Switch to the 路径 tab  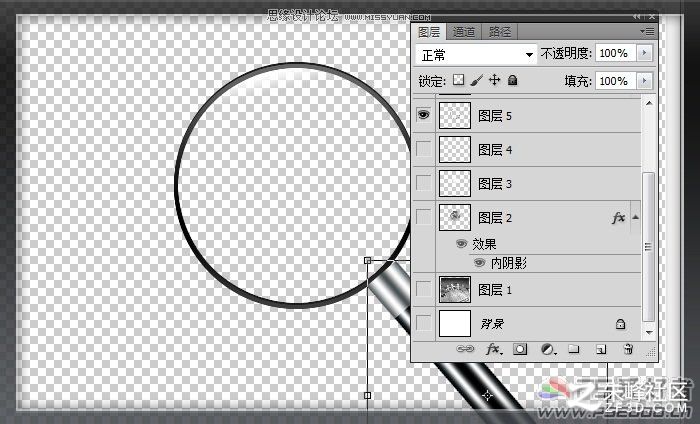[500, 32]
